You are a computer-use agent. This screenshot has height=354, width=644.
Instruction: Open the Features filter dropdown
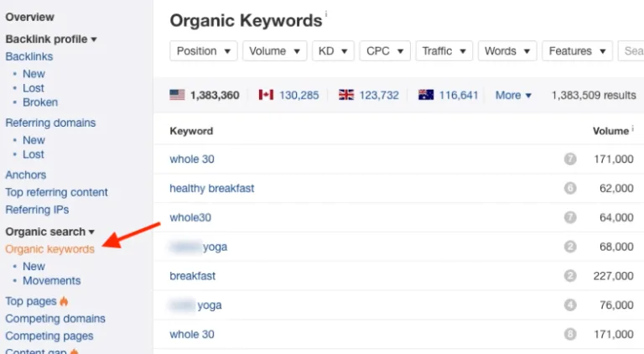pyautogui.click(x=577, y=51)
